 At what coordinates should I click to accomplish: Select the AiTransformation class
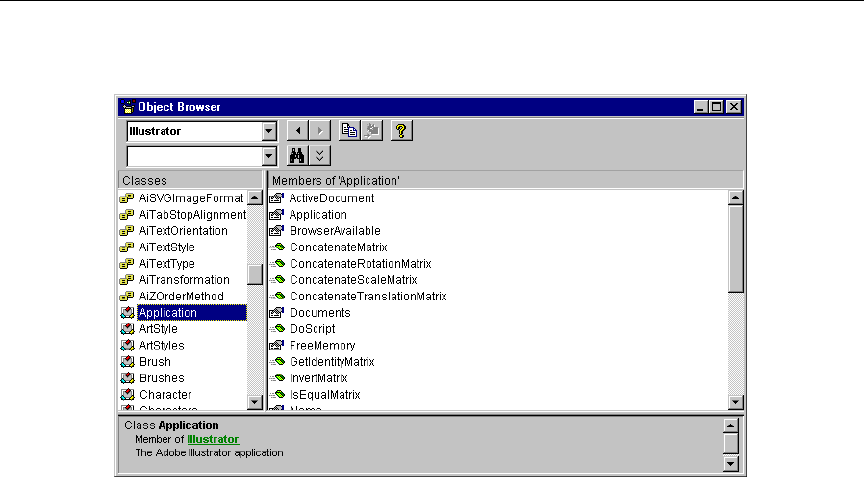[184, 280]
